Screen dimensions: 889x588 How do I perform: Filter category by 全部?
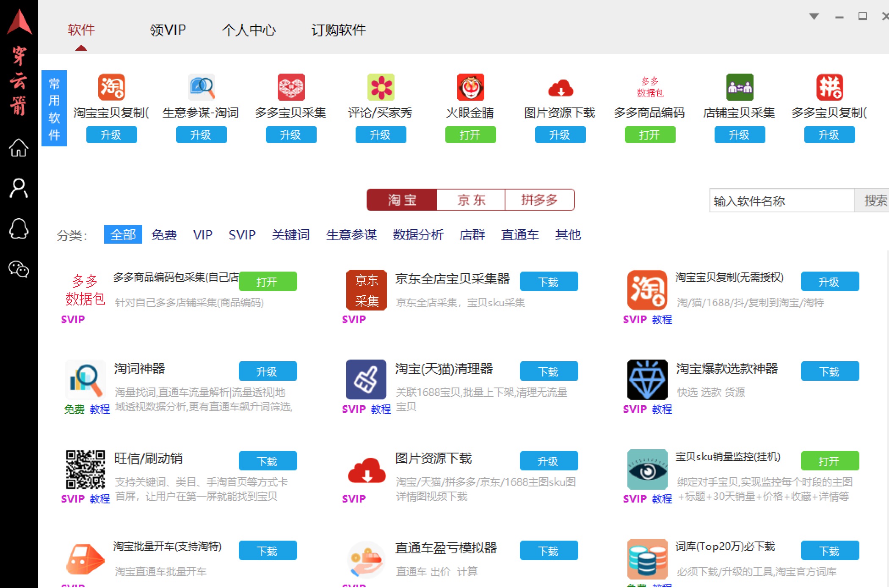tap(123, 235)
